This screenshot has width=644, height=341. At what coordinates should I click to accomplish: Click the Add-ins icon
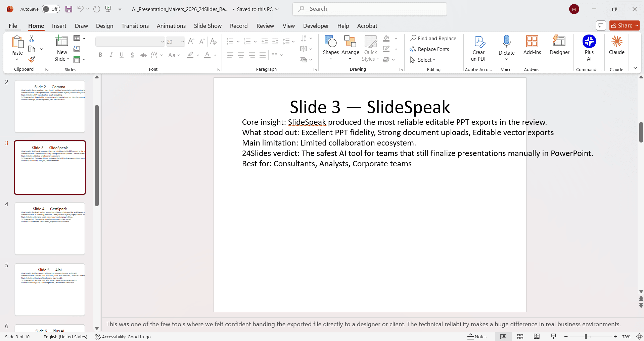tap(532, 45)
